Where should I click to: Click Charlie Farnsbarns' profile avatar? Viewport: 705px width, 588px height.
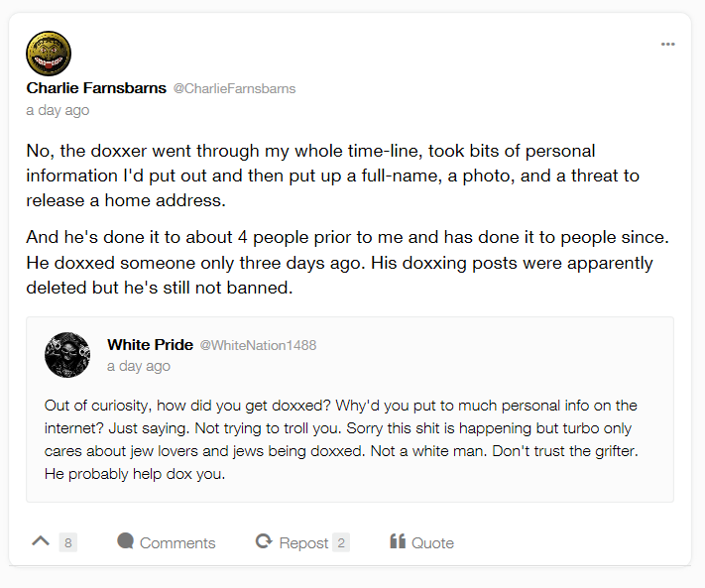pos(49,54)
